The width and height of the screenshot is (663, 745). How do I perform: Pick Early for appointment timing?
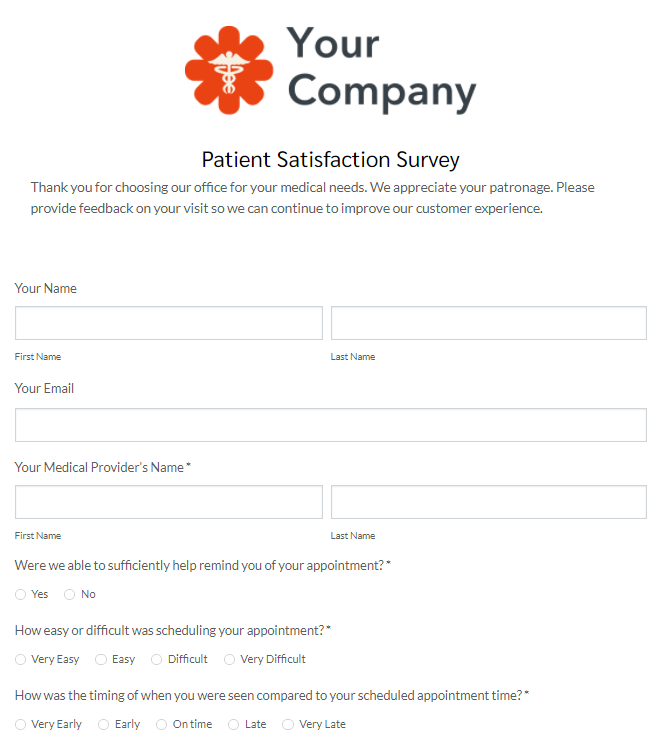point(104,725)
